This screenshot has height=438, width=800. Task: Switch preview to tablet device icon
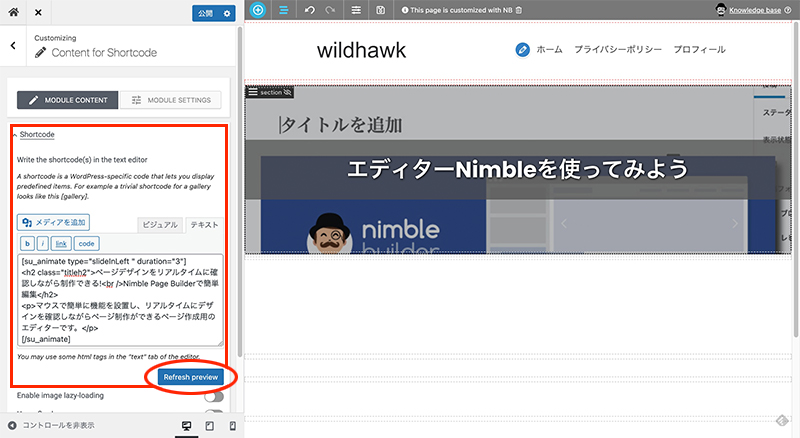click(x=209, y=426)
